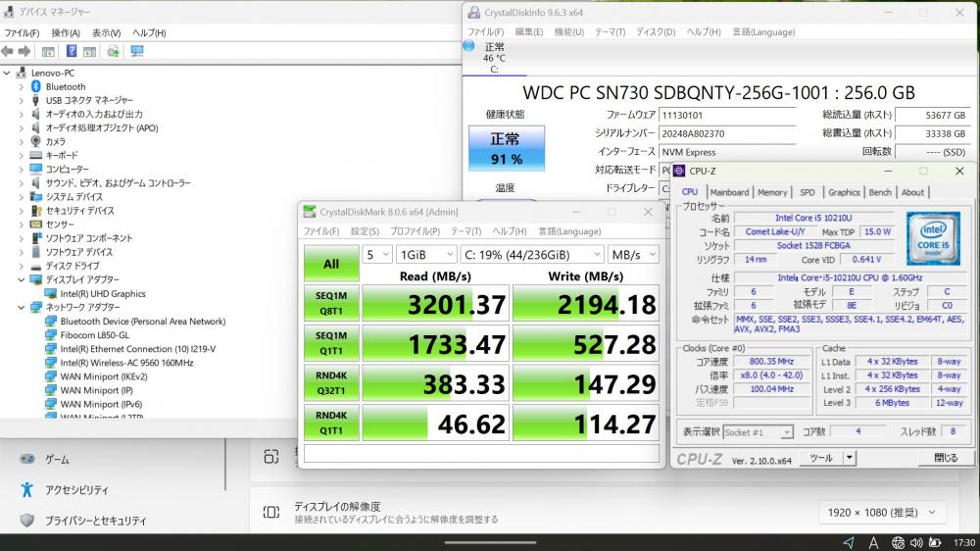This screenshot has height=551, width=980.
Task: Open CrystalDiskInfo 機能(U) menu
Action: pyautogui.click(x=569, y=32)
